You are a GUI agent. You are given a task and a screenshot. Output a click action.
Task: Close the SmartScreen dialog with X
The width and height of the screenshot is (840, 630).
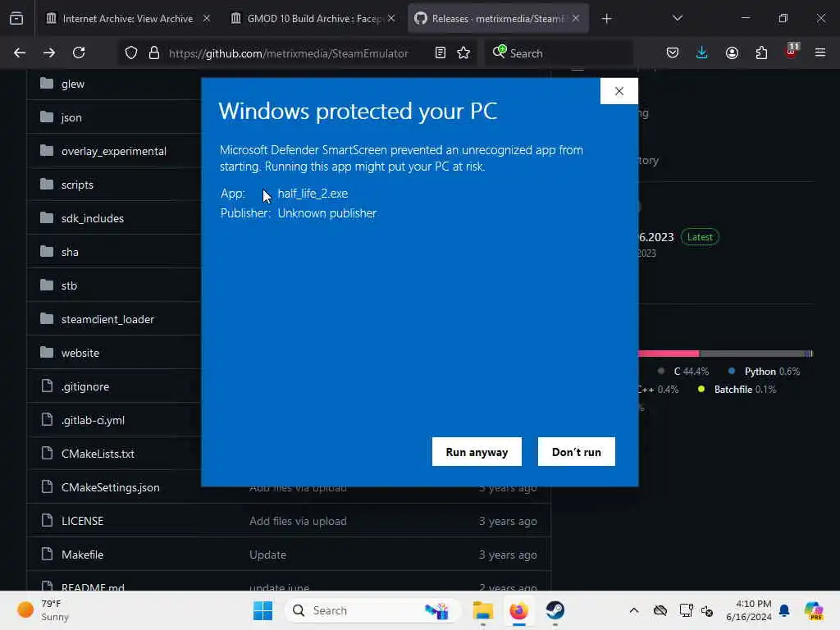tap(619, 91)
